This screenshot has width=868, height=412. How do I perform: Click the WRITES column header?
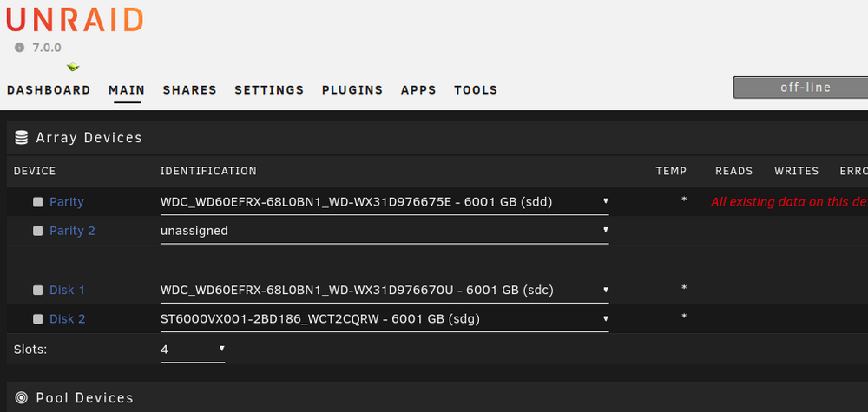(797, 171)
